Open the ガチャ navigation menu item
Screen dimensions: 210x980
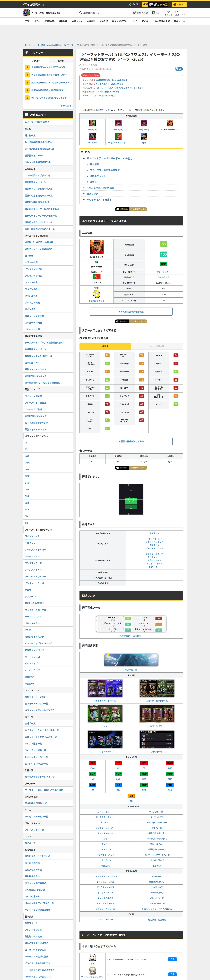pos(37,21)
